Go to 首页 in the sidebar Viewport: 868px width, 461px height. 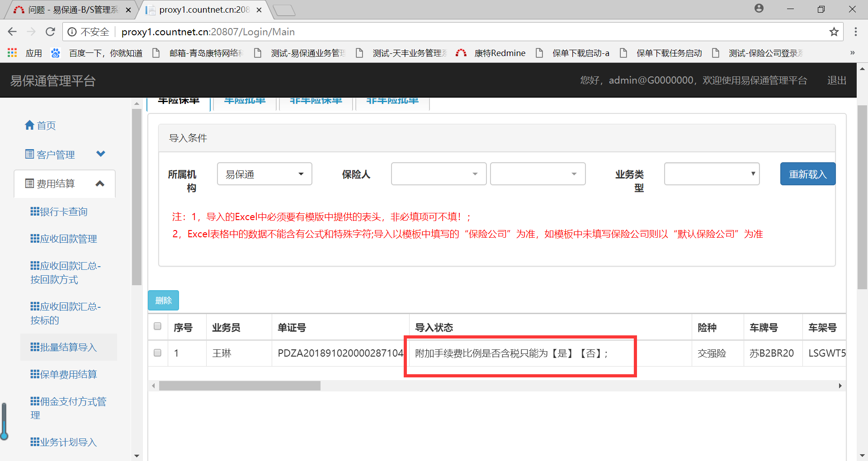point(40,125)
